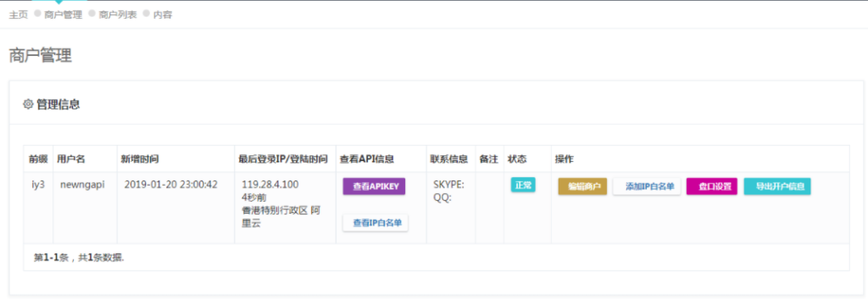Sort by the 用户名 column header

[71, 159]
